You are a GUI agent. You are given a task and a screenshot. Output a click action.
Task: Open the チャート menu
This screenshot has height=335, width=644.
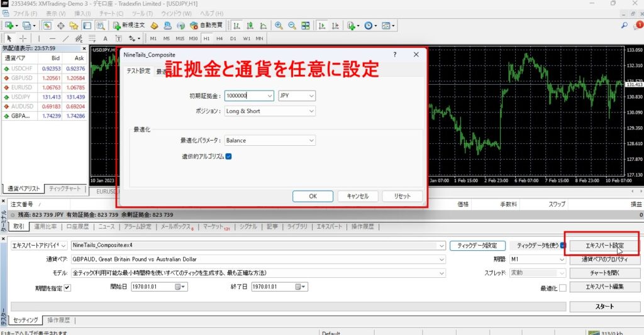(111, 14)
